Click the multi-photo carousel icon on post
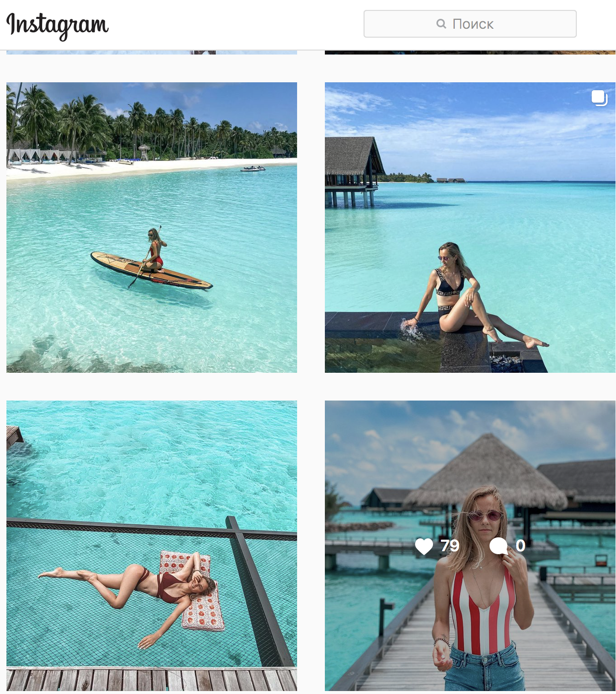This screenshot has height=694, width=616. pos(599,98)
